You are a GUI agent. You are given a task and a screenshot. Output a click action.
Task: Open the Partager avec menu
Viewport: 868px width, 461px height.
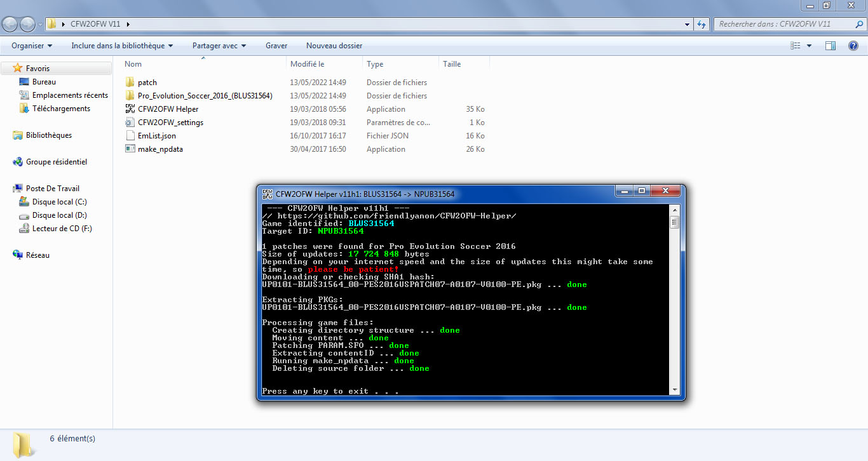pyautogui.click(x=219, y=46)
